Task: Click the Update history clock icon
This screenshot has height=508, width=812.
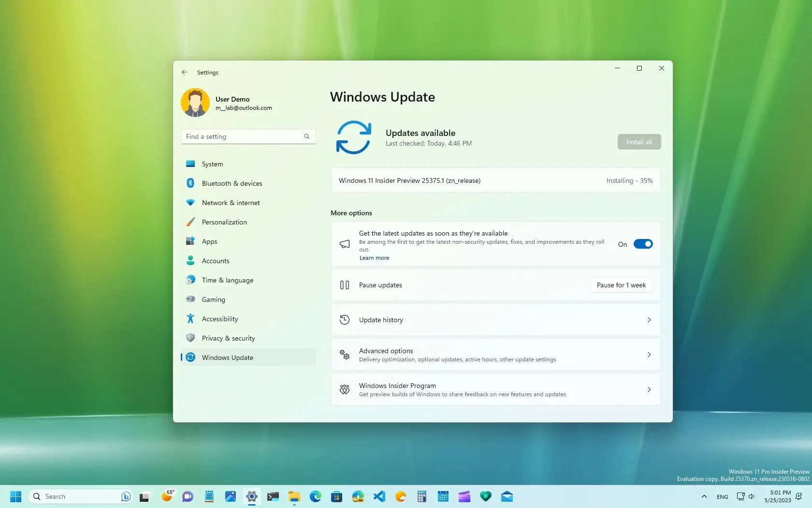Action: tap(345, 320)
